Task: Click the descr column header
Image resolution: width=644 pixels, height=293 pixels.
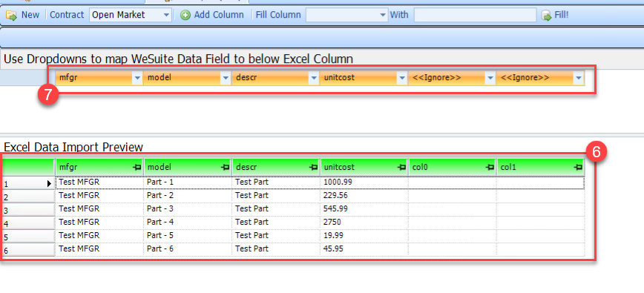Action: point(276,167)
